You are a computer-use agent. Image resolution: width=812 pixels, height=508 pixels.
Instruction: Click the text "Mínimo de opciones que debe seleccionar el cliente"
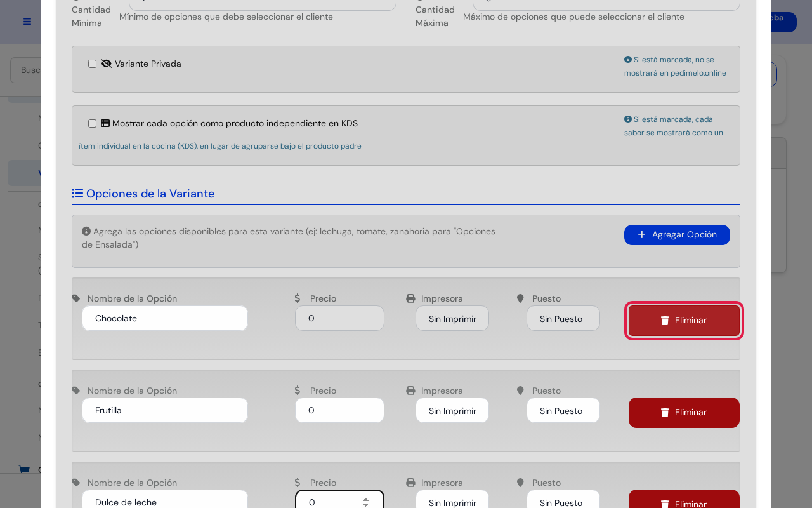click(226, 17)
